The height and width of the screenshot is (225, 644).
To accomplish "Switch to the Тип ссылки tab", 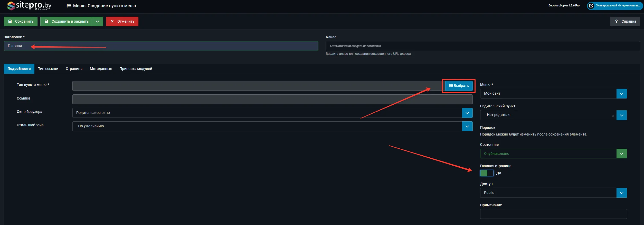I will [x=48, y=69].
